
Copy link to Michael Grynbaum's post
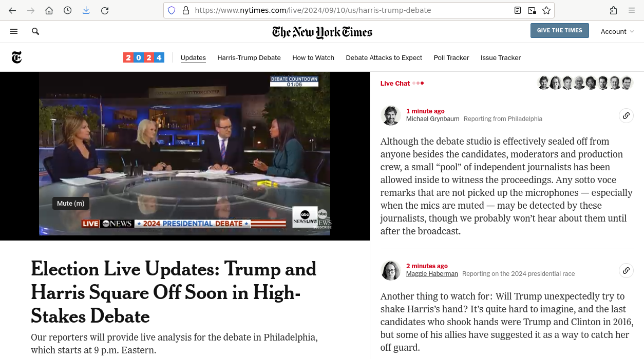(626, 116)
